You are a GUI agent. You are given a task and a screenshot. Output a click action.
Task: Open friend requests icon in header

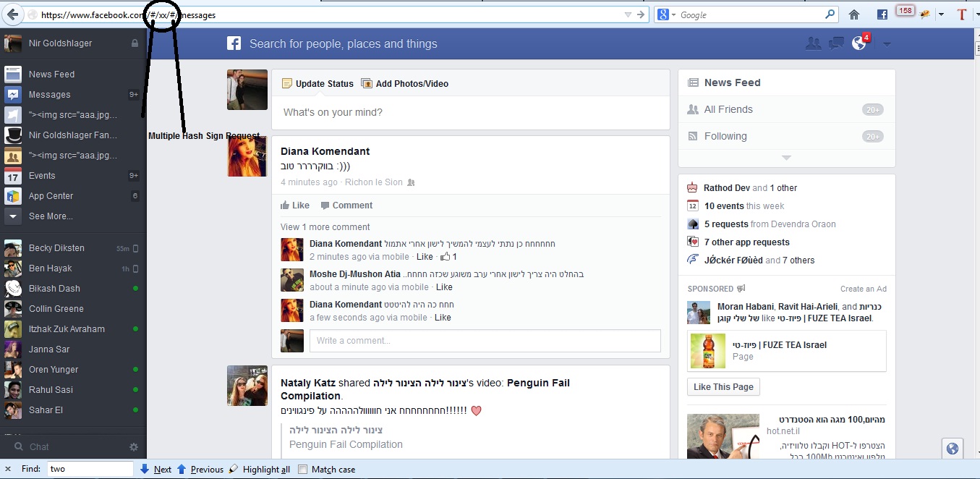pyautogui.click(x=813, y=43)
